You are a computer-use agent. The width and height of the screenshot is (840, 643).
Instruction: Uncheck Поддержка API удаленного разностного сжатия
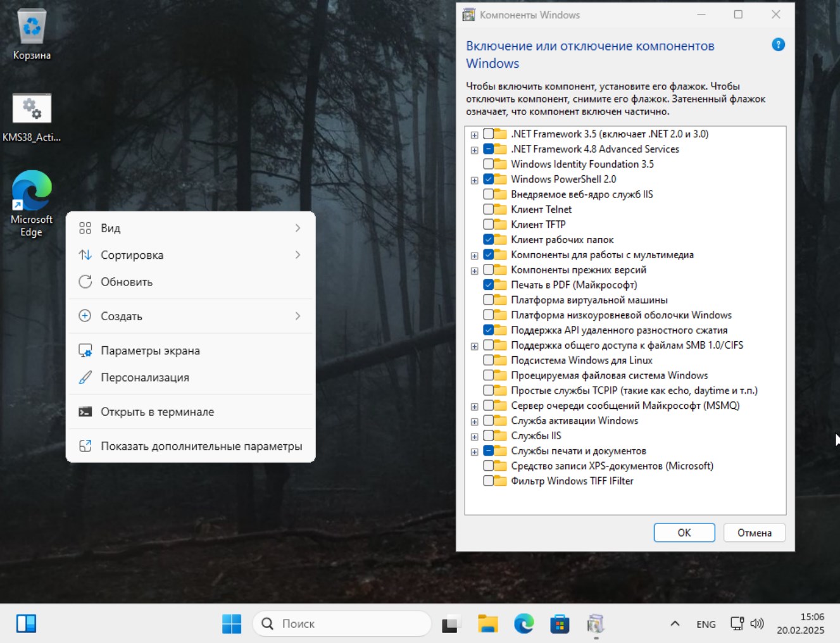[x=488, y=330]
